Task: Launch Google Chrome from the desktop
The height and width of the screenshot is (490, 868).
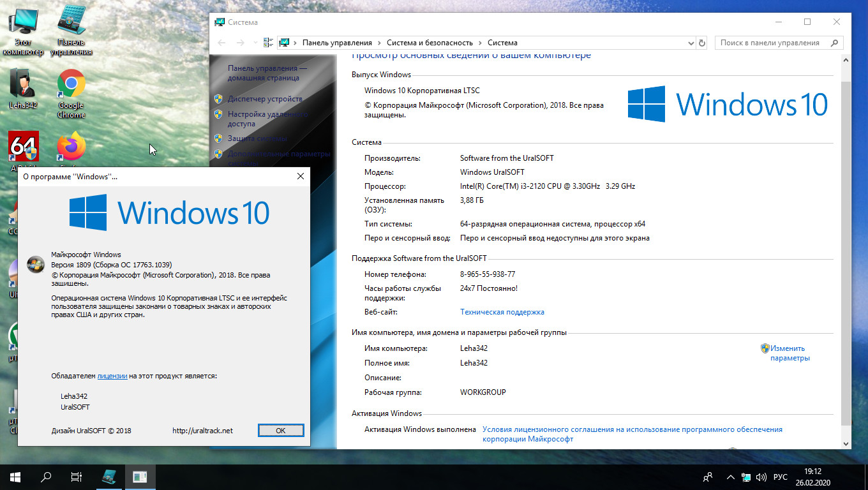Action: [x=71, y=93]
